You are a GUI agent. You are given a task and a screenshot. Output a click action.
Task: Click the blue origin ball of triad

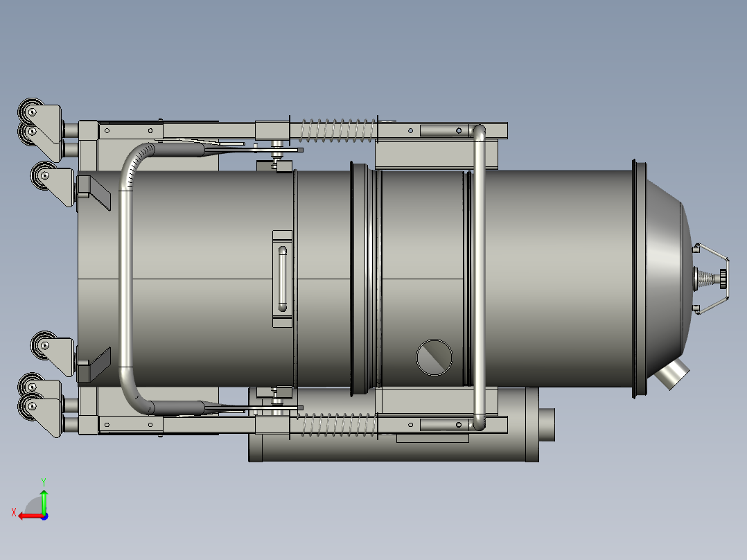click(44, 516)
